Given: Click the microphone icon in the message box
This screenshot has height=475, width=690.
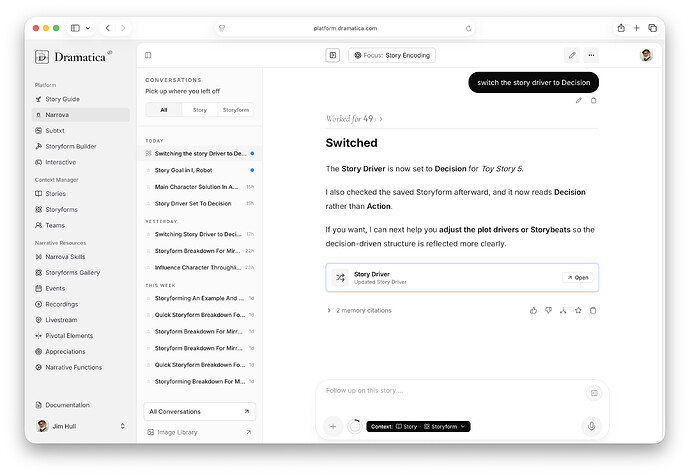Looking at the screenshot, I should (591, 426).
